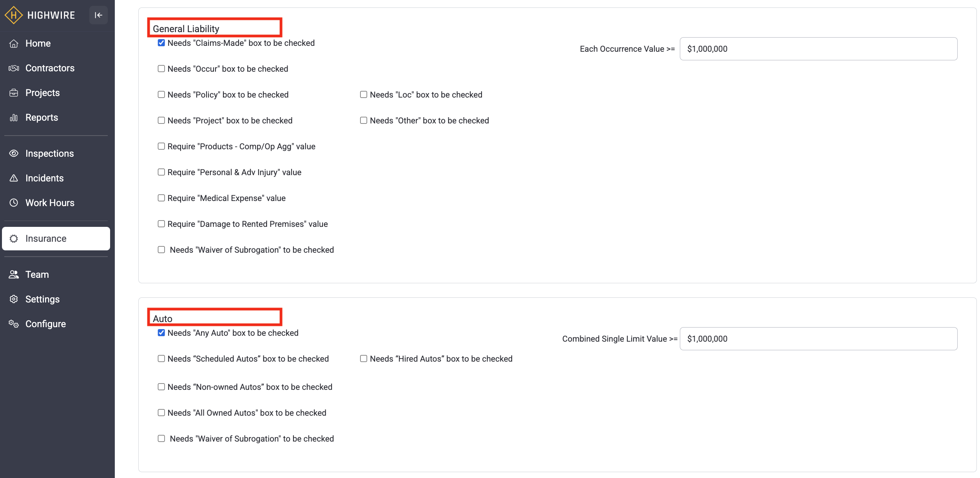
Task: Go to the Team page
Action: pyautogui.click(x=37, y=275)
